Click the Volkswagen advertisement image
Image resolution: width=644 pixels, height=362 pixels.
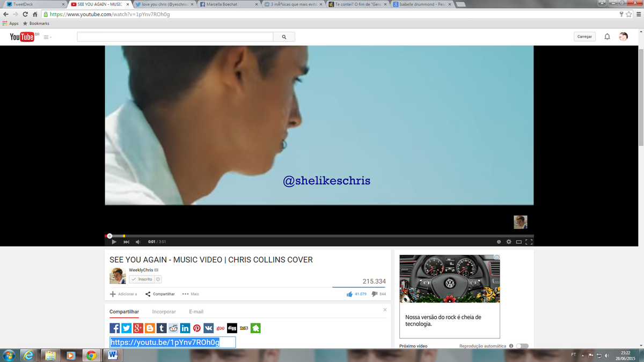[450, 279]
